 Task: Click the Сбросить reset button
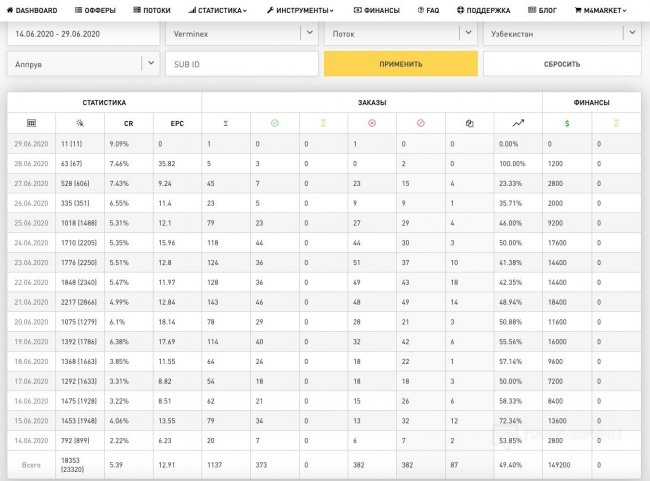click(x=562, y=64)
